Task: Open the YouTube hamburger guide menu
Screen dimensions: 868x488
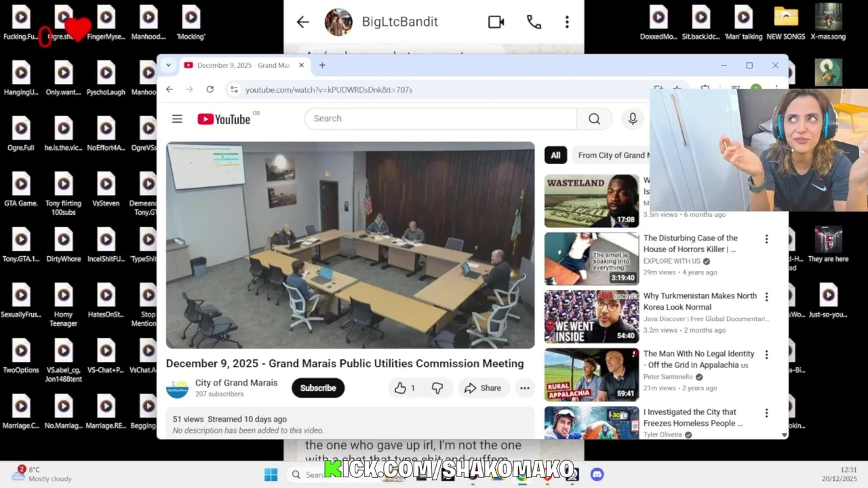Action: coord(177,119)
